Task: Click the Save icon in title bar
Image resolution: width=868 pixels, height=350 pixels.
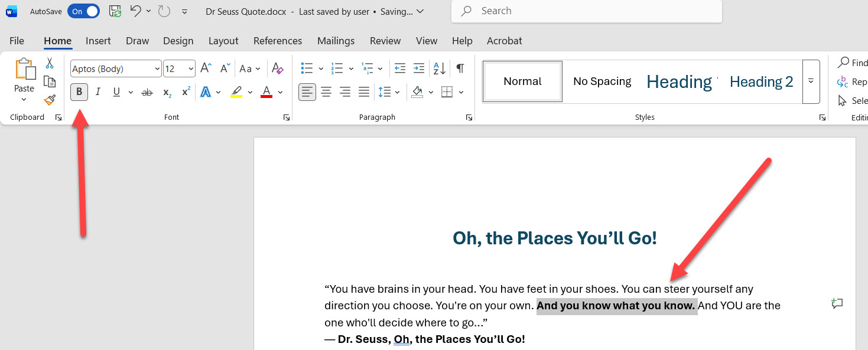Action: click(115, 11)
